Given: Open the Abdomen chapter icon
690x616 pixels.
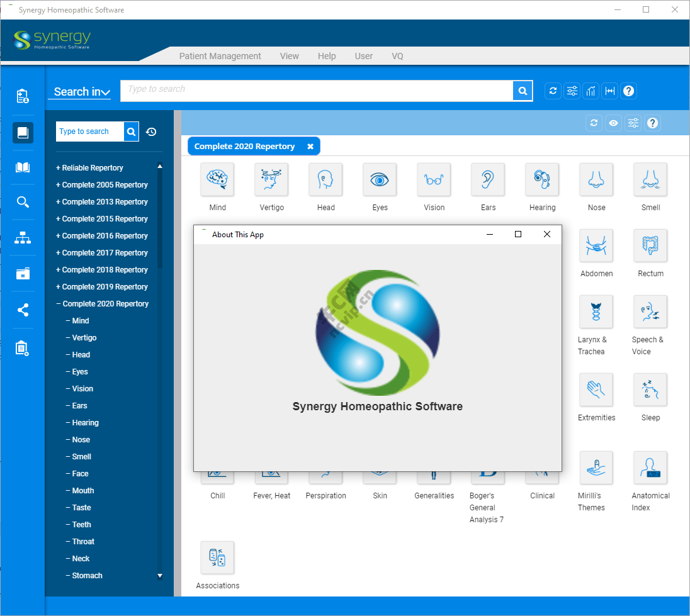Looking at the screenshot, I should click(596, 245).
